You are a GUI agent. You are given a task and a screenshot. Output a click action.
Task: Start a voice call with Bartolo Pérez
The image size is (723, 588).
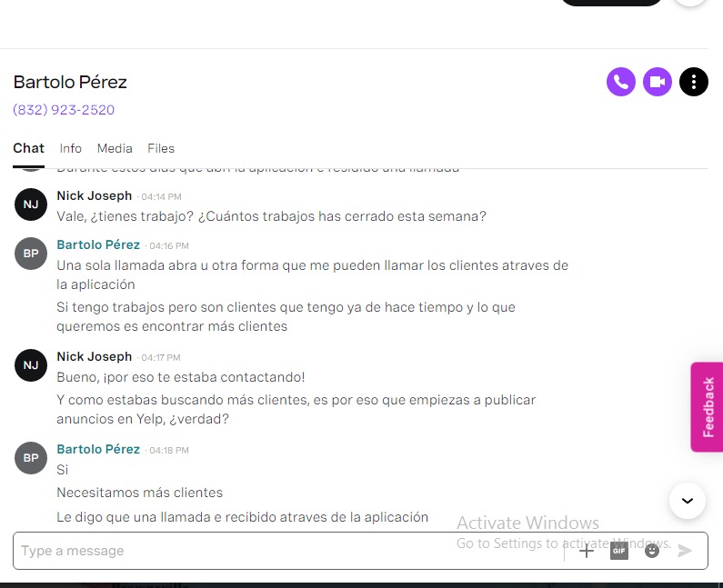click(620, 82)
